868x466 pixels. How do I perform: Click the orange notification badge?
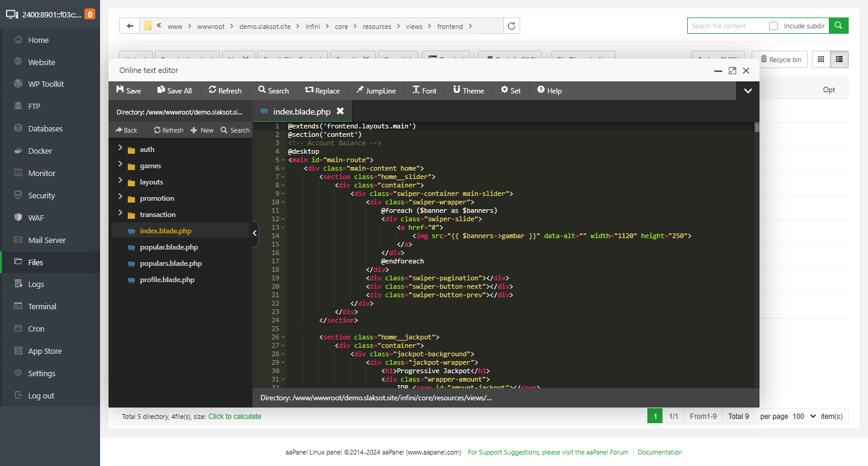click(89, 14)
